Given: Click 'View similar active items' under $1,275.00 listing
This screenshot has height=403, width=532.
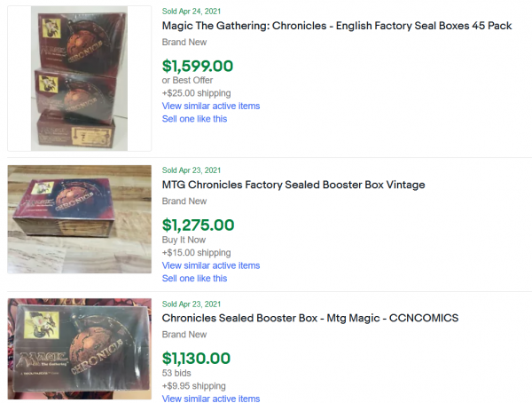Looking at the screenshot, I should pos(211,265).
